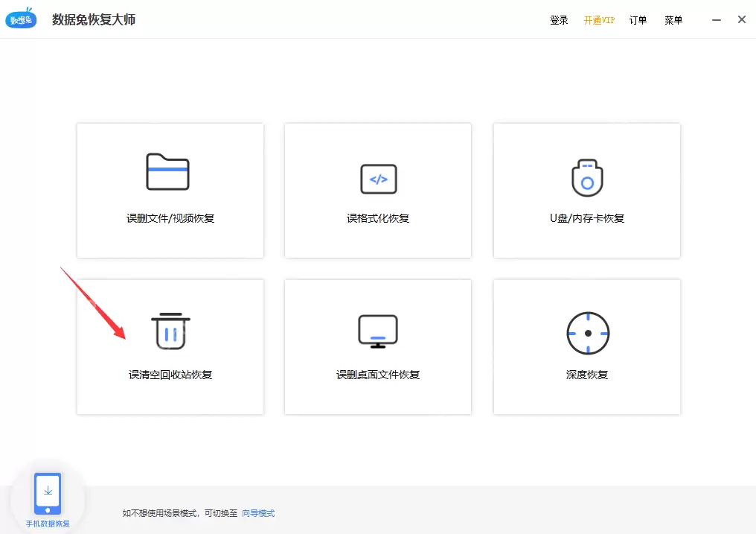Click the 数据兔 rabbit logo
Image resolution: width=756 pixels, height=534 pixels.
point(20,18)
